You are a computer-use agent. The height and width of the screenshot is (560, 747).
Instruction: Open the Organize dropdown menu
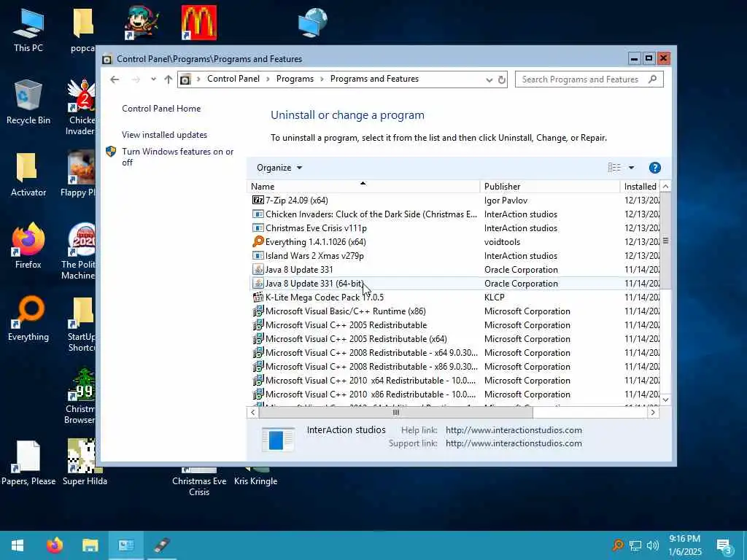click(279, 168)
